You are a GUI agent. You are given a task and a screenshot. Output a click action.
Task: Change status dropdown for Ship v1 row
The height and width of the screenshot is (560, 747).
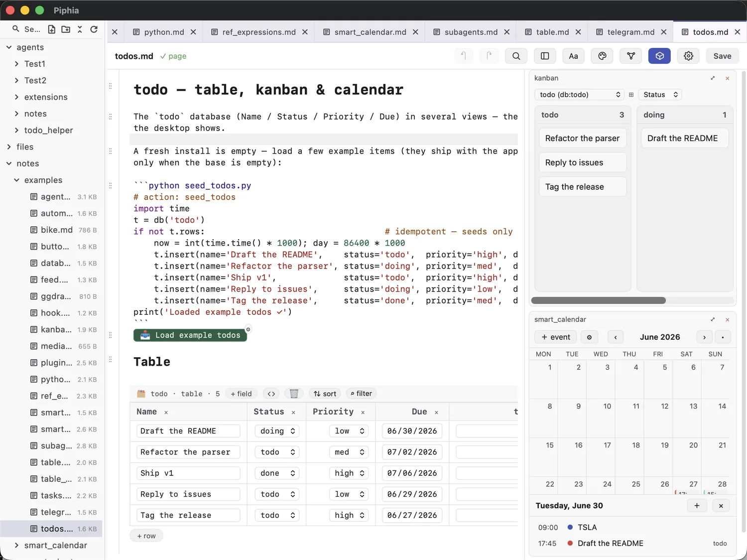click(277, 473)
